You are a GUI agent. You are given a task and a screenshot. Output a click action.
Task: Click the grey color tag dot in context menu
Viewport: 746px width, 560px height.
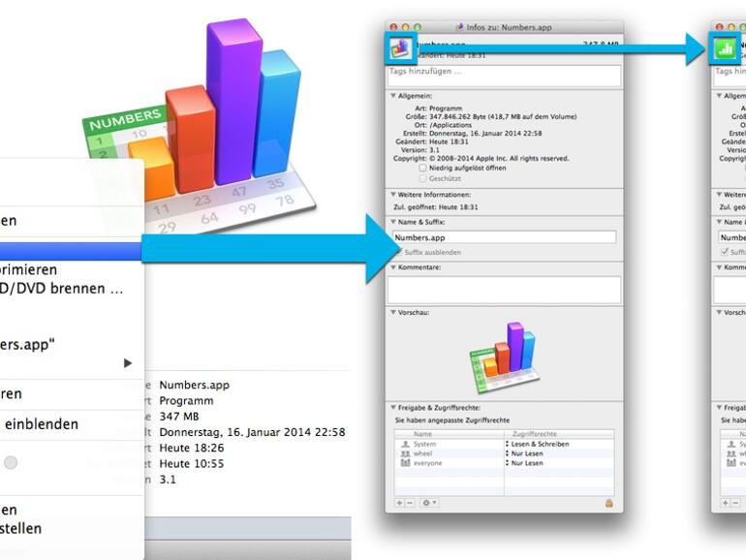(11, 462)
